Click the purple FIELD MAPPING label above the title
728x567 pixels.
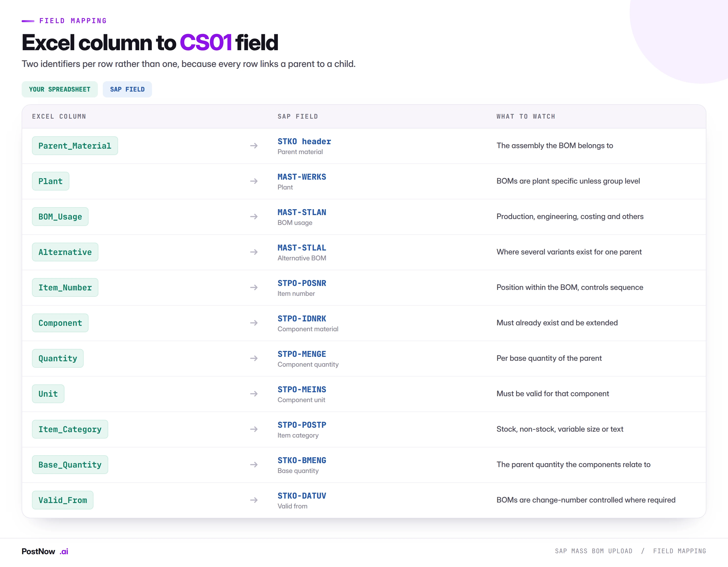tap(73, 21)
